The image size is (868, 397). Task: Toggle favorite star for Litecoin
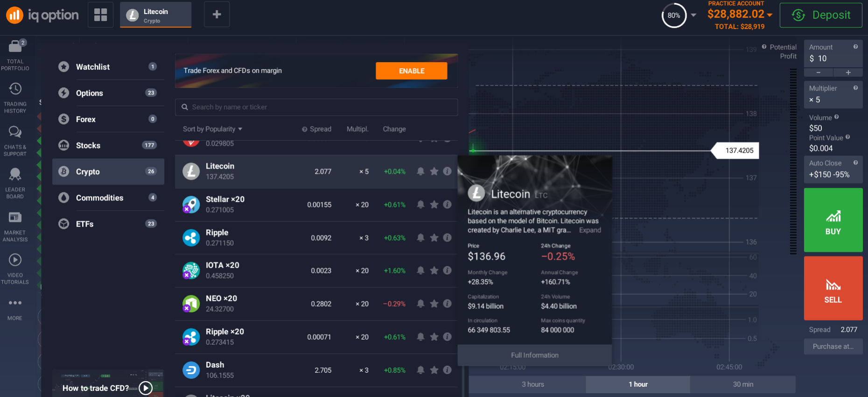[434, 171]
